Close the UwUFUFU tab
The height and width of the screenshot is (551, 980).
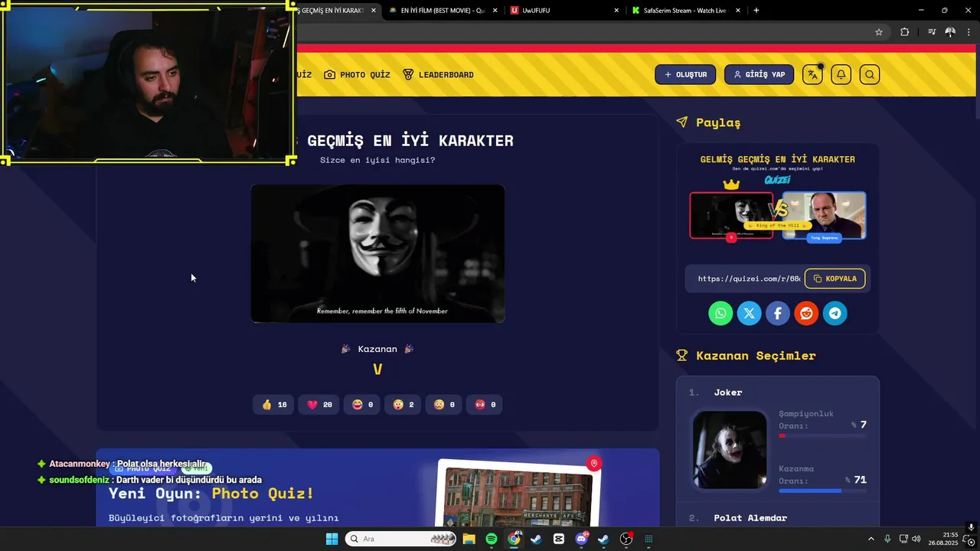[x=616, y=11]
